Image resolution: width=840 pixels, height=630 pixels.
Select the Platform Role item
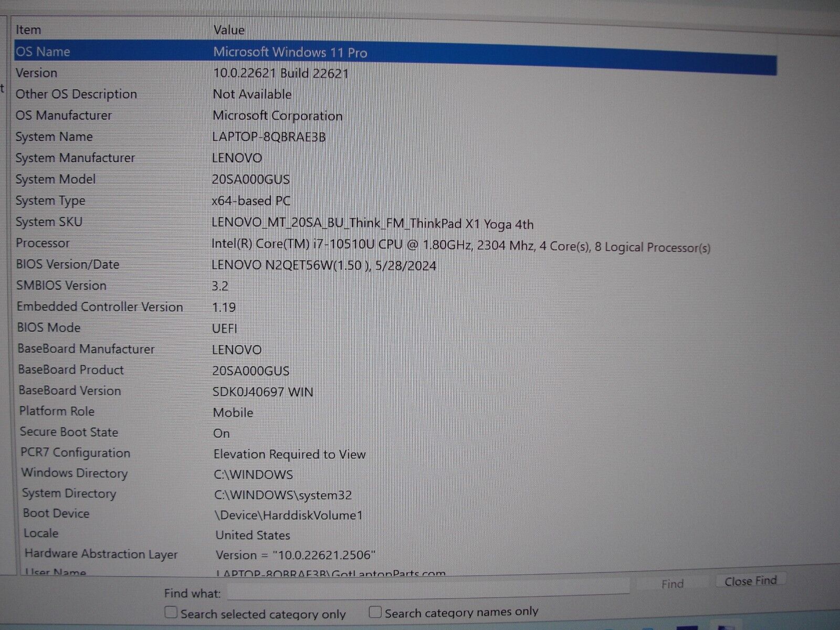[x=57, y=411]
